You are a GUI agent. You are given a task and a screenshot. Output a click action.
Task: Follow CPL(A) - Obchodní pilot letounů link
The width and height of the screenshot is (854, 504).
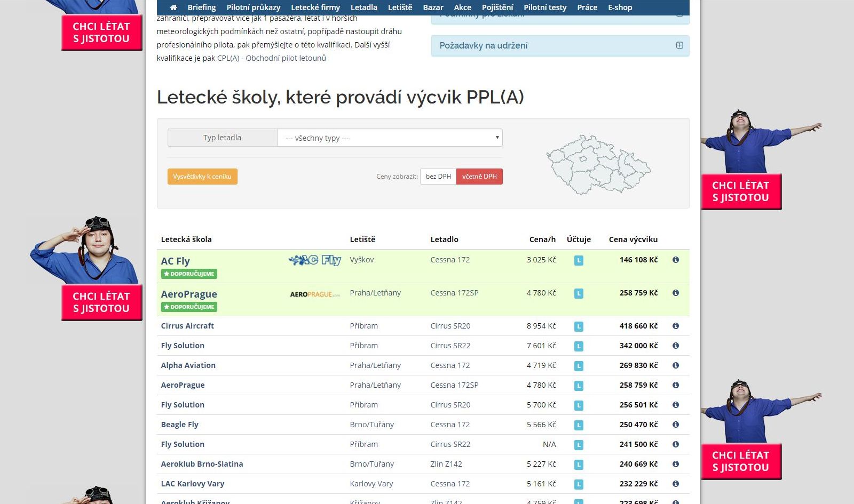[272, 58]
